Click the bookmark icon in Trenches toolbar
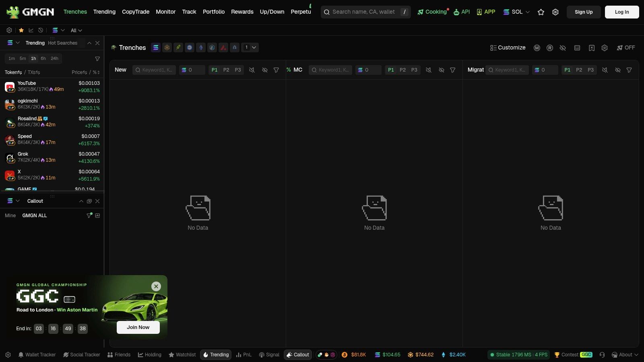The width and height of the screenshot is (644, 362). coord(592,48)
